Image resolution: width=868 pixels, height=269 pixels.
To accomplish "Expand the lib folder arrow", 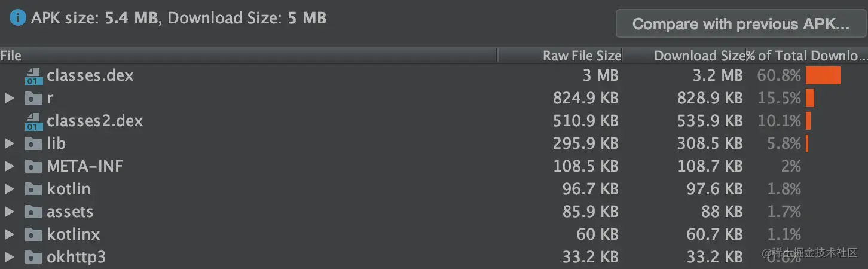I will (9, 143).
